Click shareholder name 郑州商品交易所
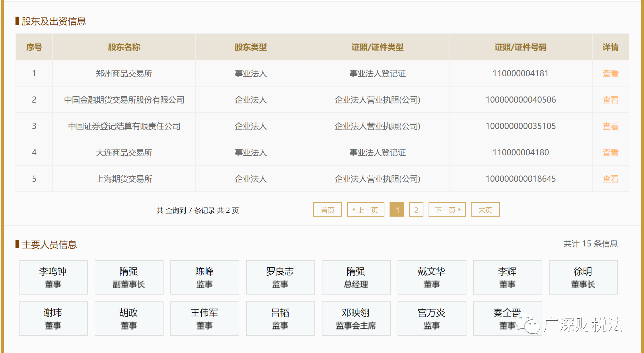 pyautogui.click(x=124, y=74)
